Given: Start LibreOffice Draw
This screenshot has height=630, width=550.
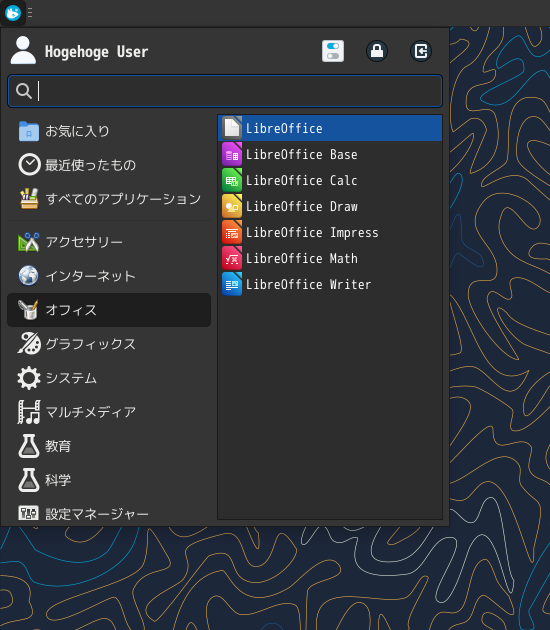Looking at the screenshot, I should click(x=330, y=207).
